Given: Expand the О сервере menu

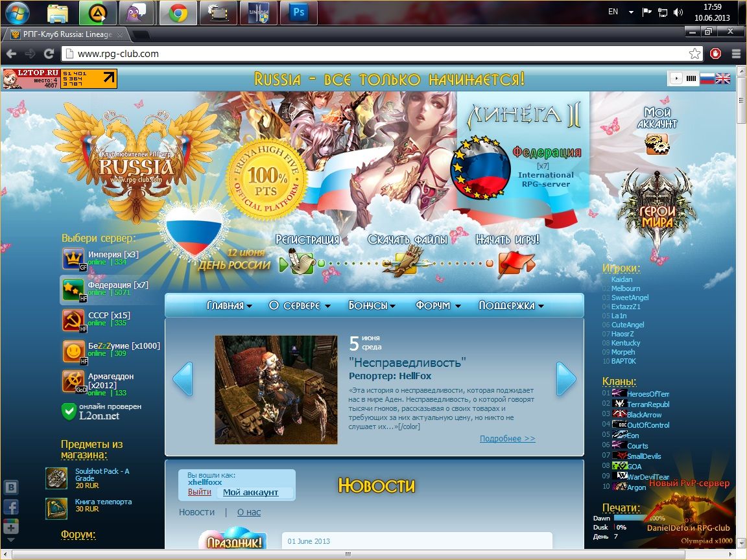Looking at the screenshot, I should pos(300,305).
